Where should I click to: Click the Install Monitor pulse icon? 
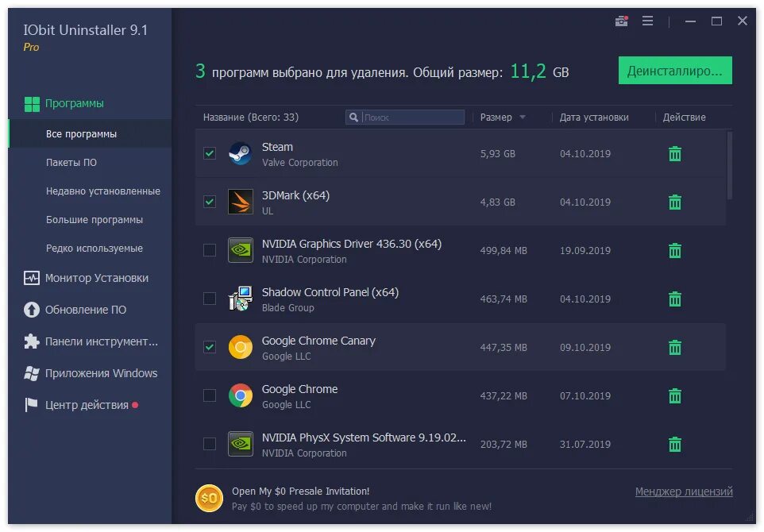[x=32, y=278]
